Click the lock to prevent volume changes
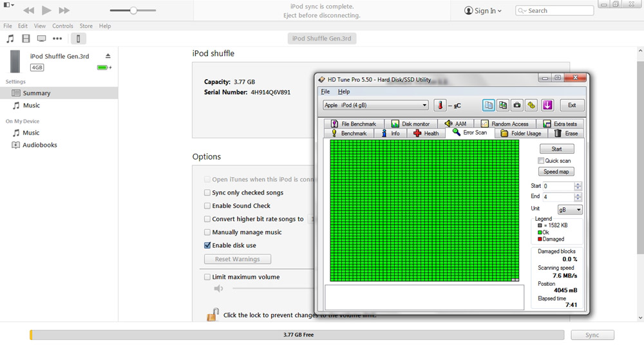Viewport: 644px width, 345px height. [x=212, y=315]
